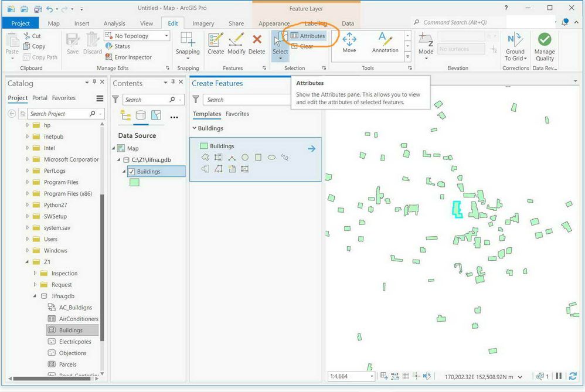Expand the Inspection folder in Catalog
Viewport: 585px width, 392px height.
coord(35,274)
